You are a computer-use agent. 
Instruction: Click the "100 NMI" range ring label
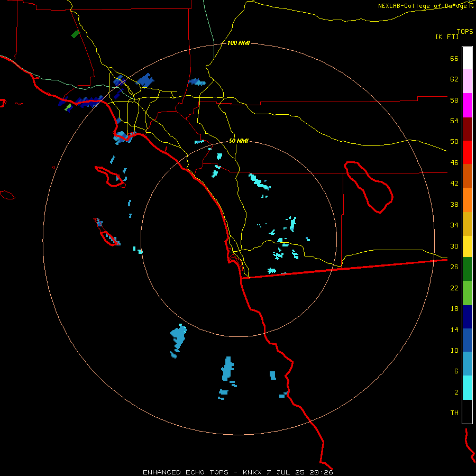[239, 43]
